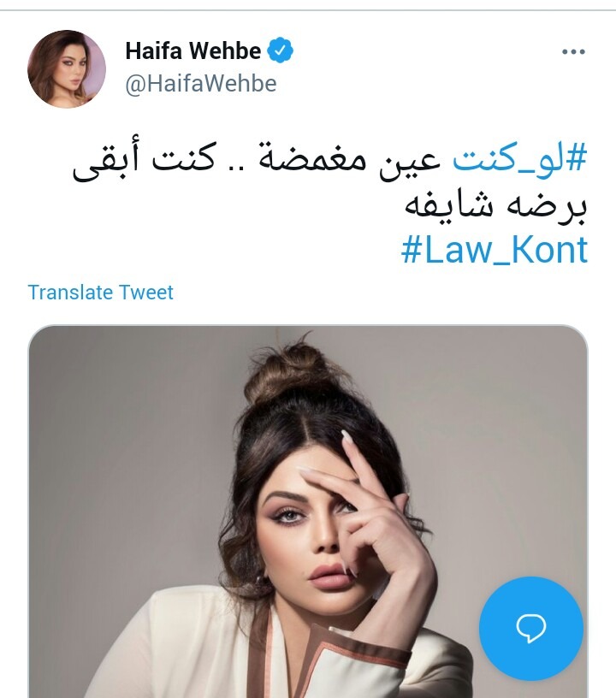Viewport: 616px width, 698px height.
Task: Tap the blue floating reply bubble button
Action: (x=531, y=629)
